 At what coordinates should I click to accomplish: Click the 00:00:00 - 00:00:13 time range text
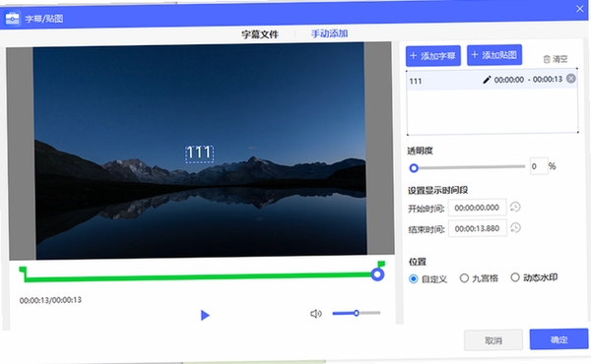coord(528,80)
